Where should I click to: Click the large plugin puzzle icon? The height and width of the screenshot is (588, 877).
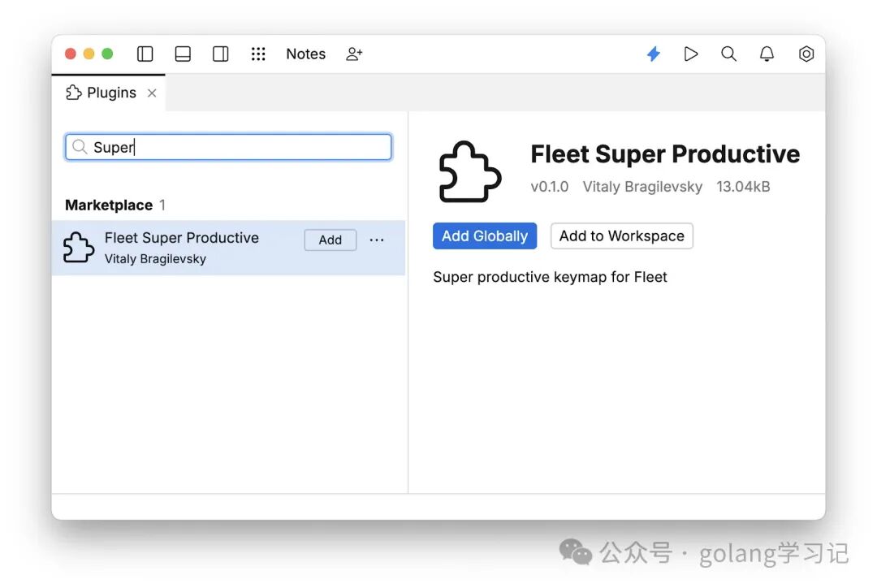(x=469, y=172)
